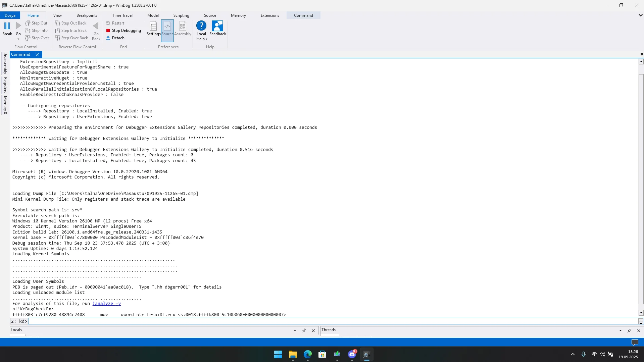This screenshot has height=362, width=644.
Task: Show hidden system tray icons
Action: pos(573,355)
